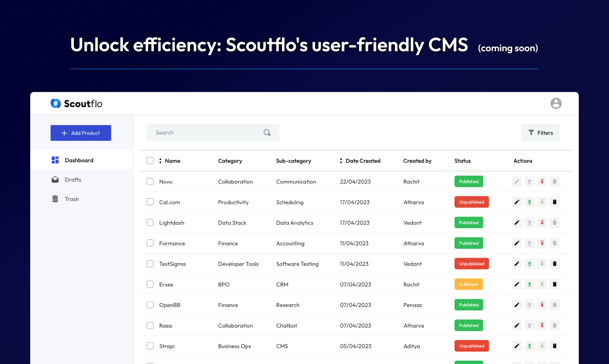Click the 22/04/2023 date cell
This screenshot has height=364, width=609.
point(355,182)
